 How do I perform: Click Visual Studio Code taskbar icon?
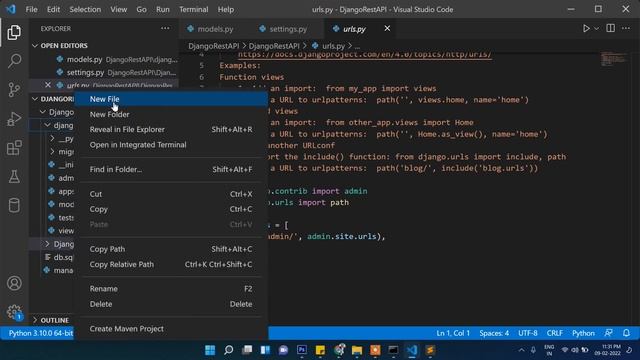pyautogui.click(x=412, y=350)
